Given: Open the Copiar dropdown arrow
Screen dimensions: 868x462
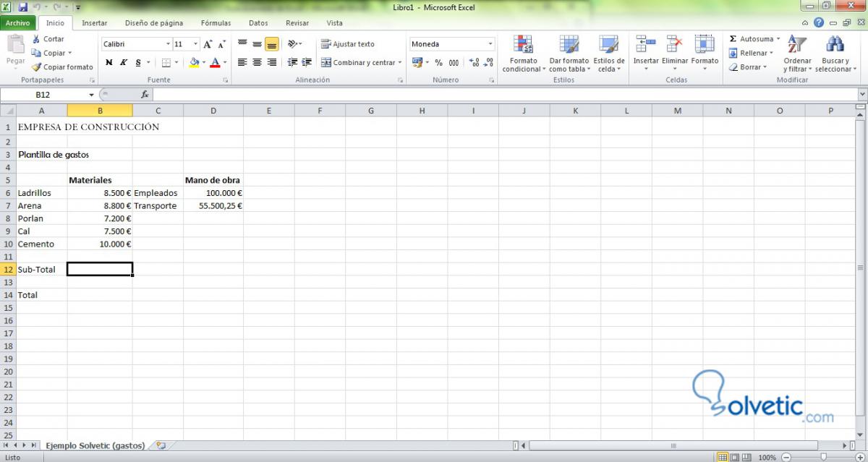Looking at the screenshot, I should pyautogui.click(x=70, y=53).
